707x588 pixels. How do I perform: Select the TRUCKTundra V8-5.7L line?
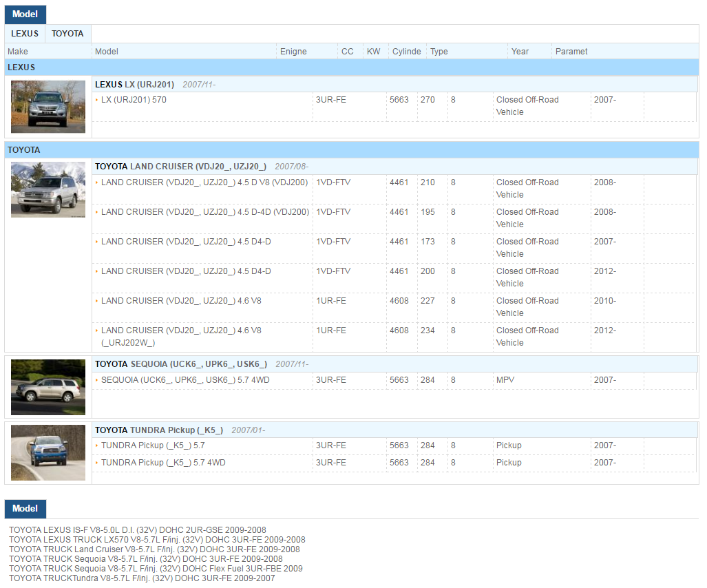pos(142,578)
